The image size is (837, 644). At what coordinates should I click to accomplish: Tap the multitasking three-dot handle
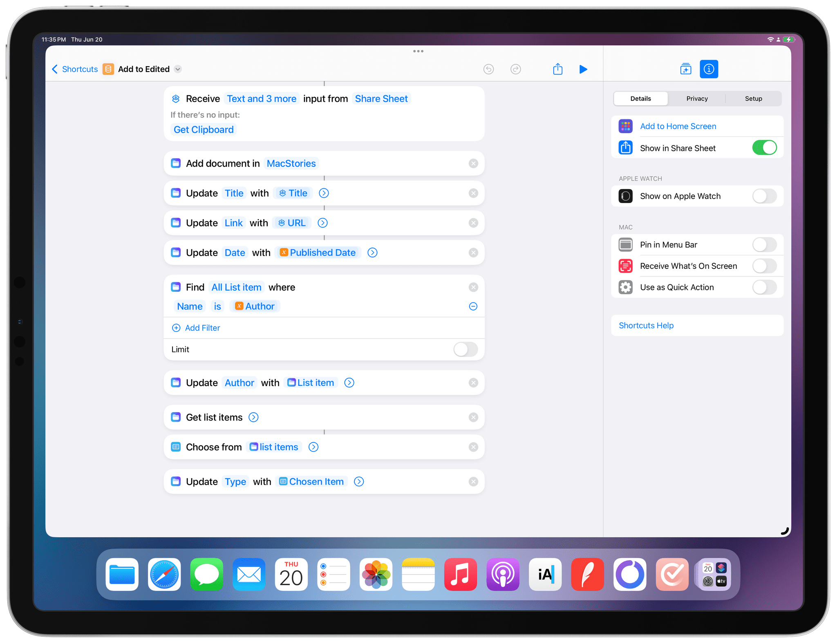[x=418, y=51]
